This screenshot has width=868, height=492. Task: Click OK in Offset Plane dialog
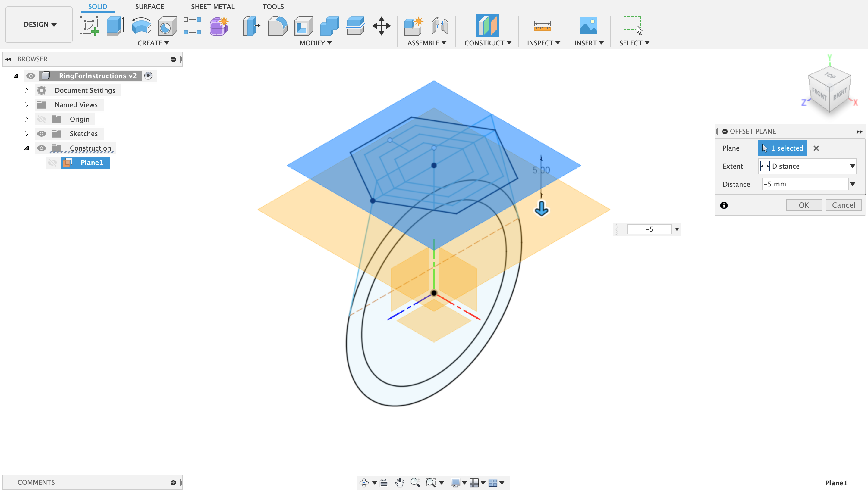(804, 205)
